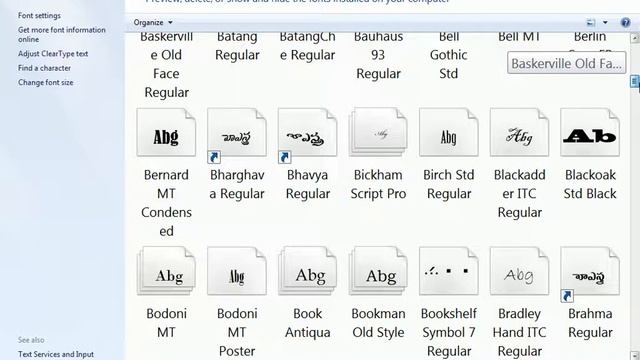Open Get more font information online

[x=62, y=35]
